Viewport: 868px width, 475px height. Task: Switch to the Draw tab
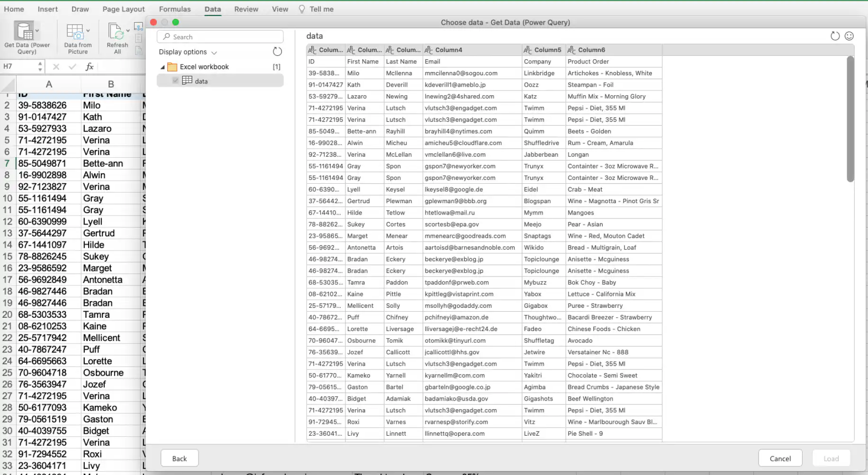(80, 9)
